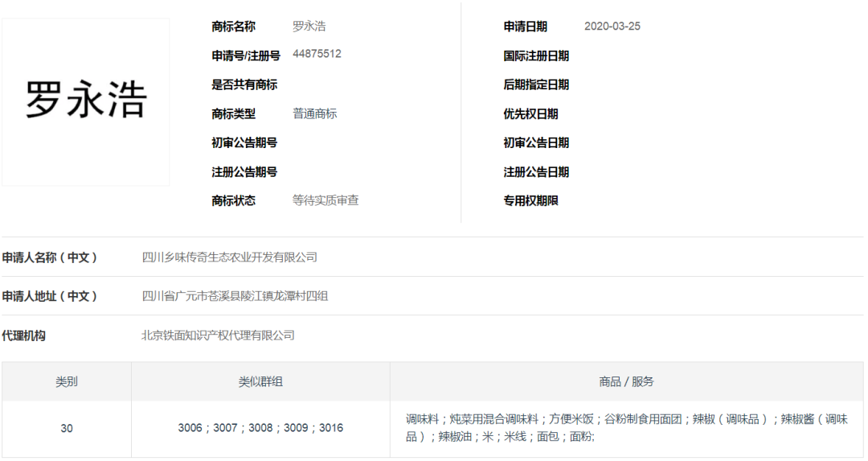The width and height of the screenshot is (868, 461).
Task: Click the 专用权期限 label
Action: pos(530,200)
